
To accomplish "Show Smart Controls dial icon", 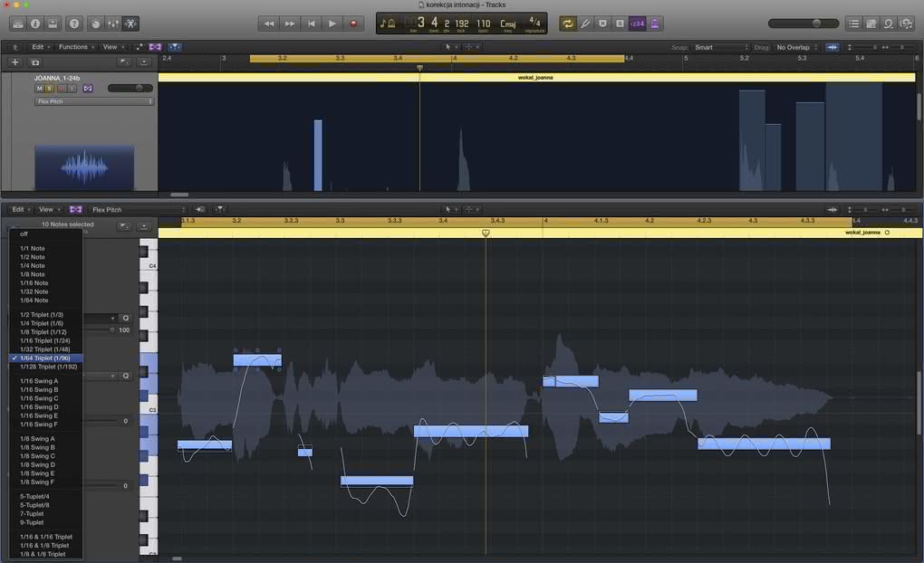I will pos(95,24).
